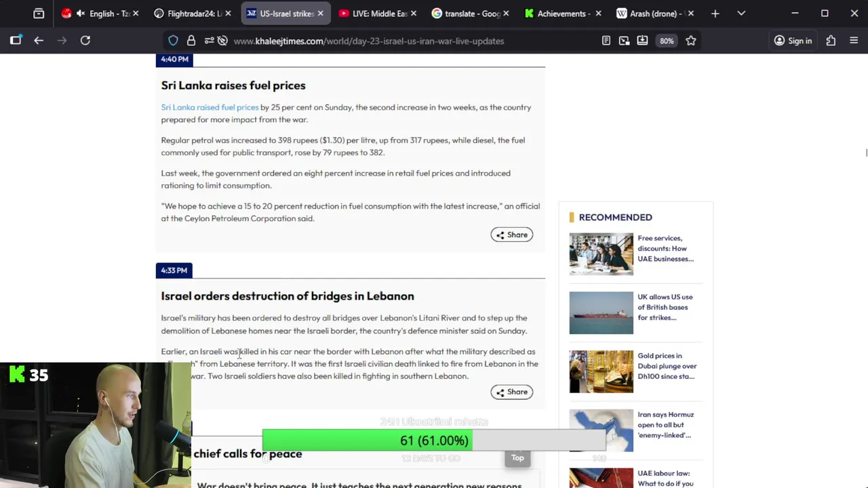Close the translate - Google tab

pos(506,14)
